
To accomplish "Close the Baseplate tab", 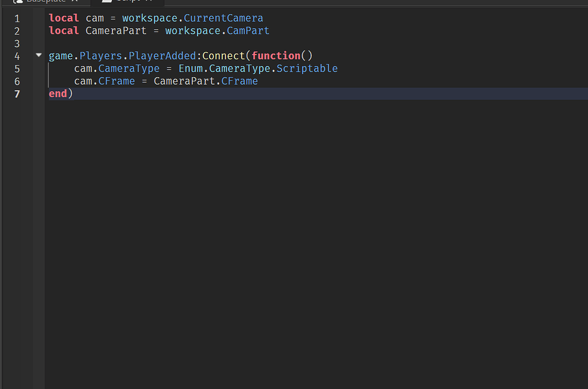I will tap(74, 2).
